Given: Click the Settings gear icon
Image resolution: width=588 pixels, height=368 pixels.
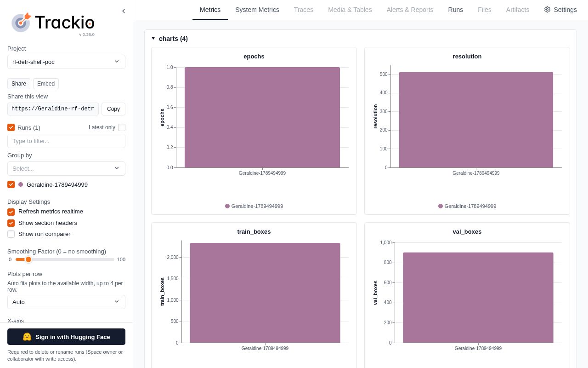Looking at the screenshot, I should tap(547, 10).
